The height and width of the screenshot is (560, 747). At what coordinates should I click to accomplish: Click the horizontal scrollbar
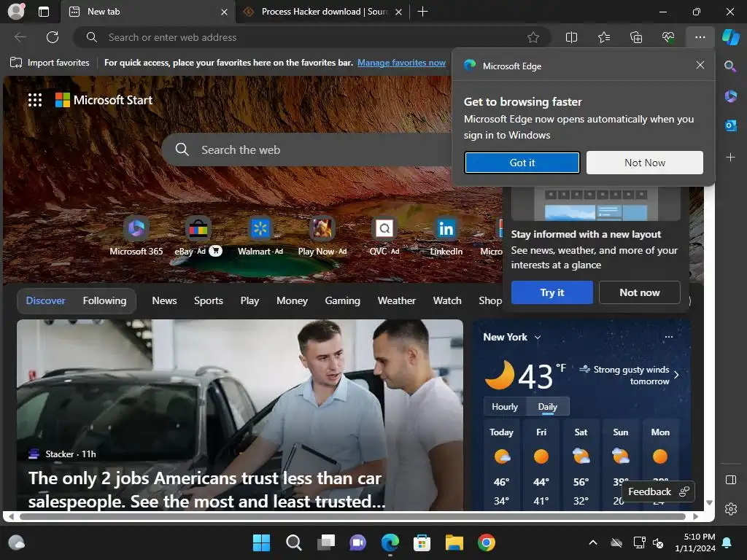(352, 516)
